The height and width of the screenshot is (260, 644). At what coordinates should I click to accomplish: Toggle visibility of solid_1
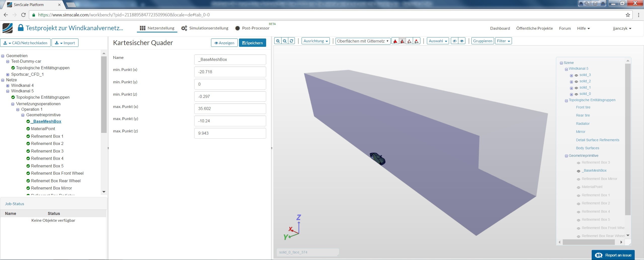pyautogui.click(x=576, y=88)
